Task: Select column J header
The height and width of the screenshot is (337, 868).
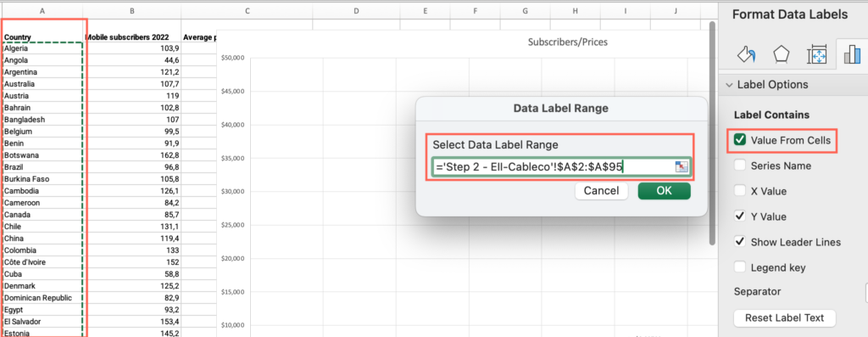Action: 676,10
